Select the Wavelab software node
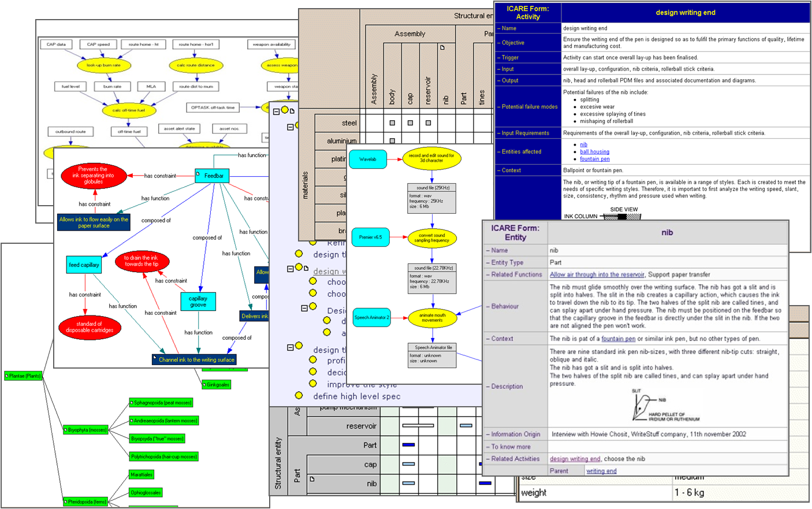The height and width of the screenshot is (509, 812). 368,159
